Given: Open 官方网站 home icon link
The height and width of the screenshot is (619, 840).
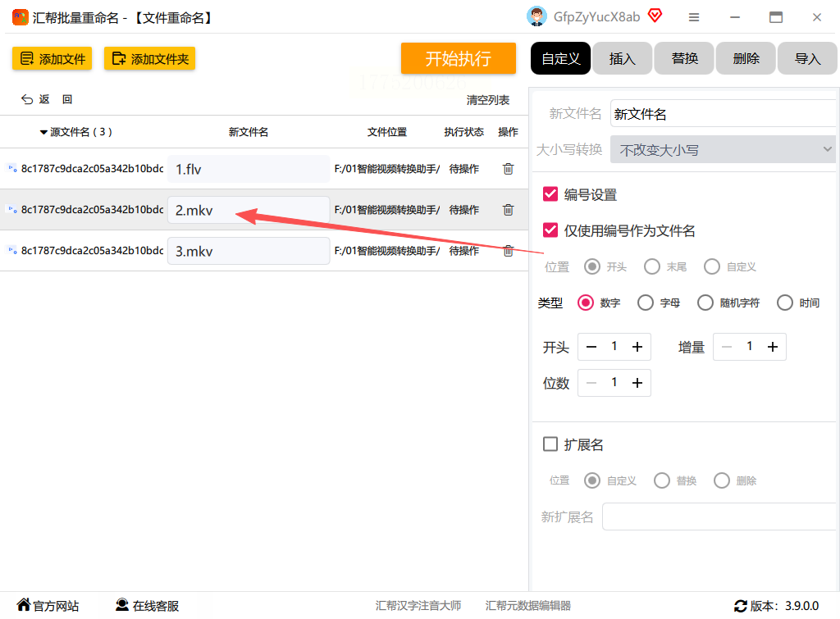Looking at the screenshot, I should tap(24, 604).
